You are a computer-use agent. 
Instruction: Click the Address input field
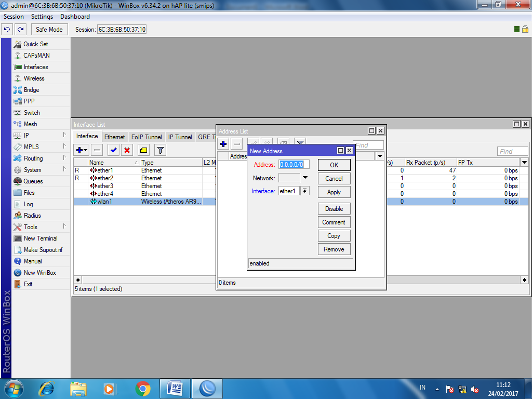[294, 165]
